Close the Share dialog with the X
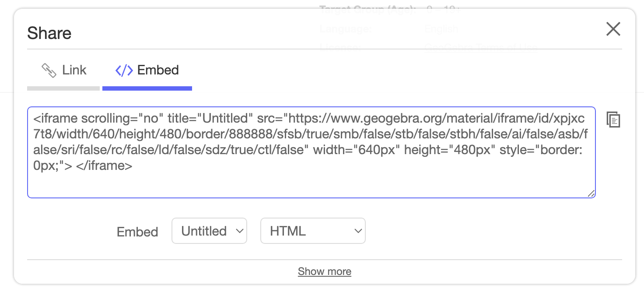The height and width of the screenshot is (296, 644). coord(613,29)
